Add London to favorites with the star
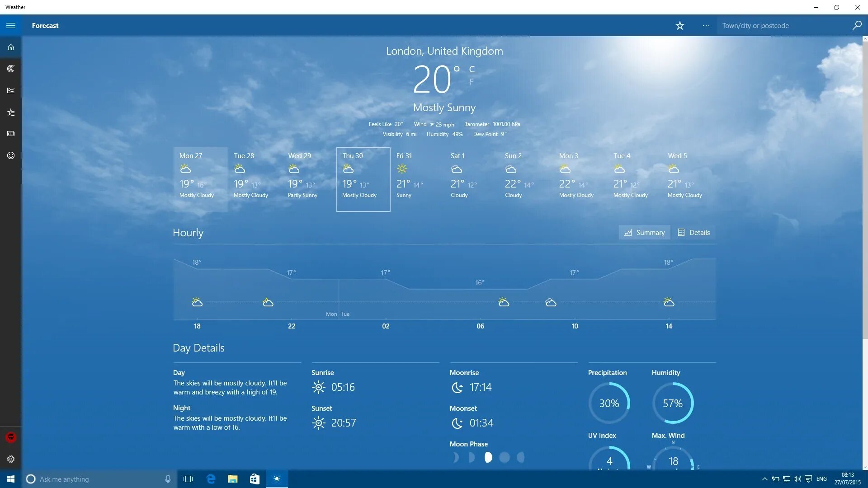Screen dimensions: 868x488 pos(679,26)
